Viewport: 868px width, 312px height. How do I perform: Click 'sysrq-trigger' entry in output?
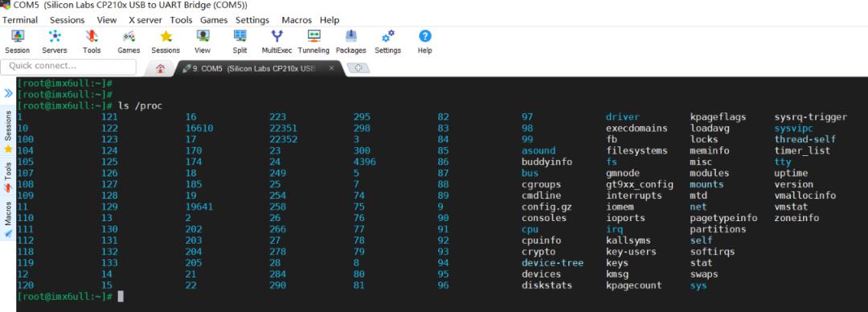pyautogui.click(x=810, y=117)
